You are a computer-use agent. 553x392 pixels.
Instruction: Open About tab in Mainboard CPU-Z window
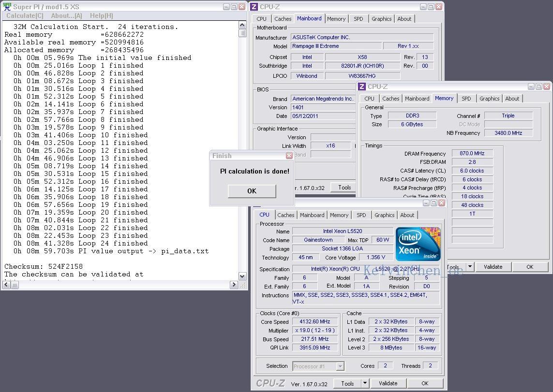404,19
